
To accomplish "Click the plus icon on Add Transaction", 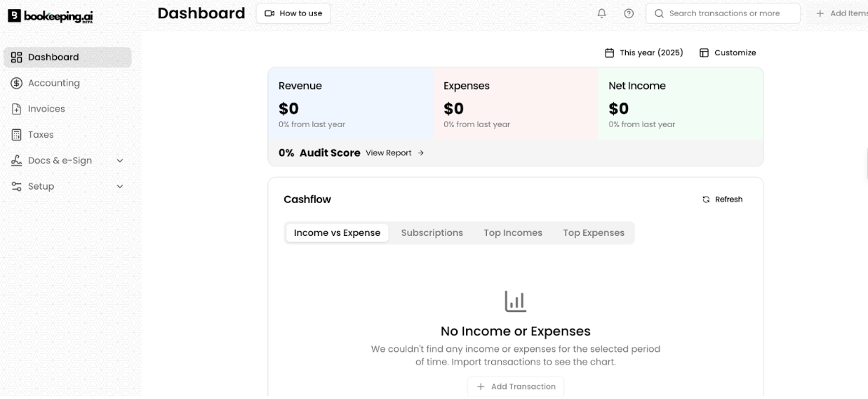I will coord(481,386).
